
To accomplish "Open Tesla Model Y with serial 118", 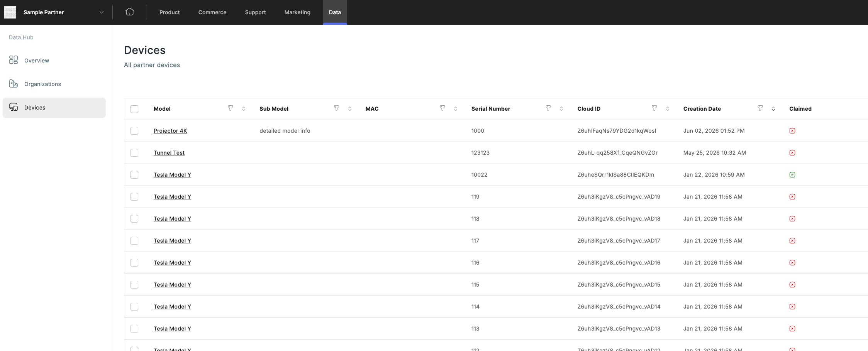I will 172,219.
